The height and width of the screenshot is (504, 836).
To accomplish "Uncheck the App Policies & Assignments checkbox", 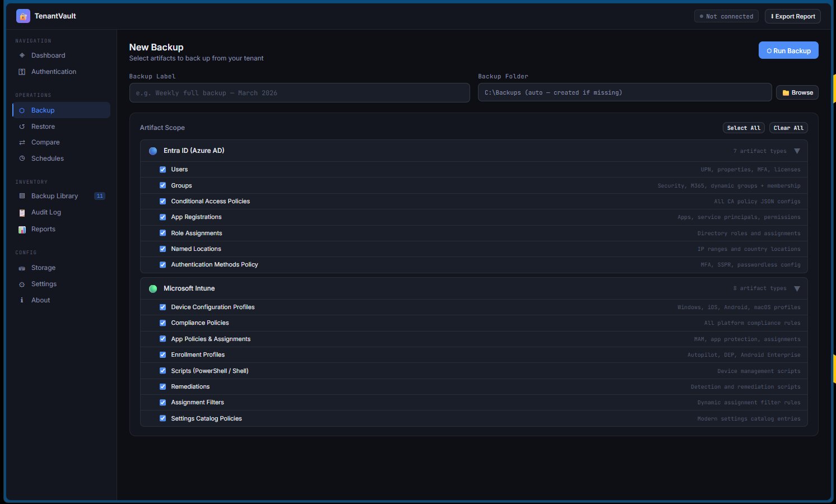I will tap(162, 339).
